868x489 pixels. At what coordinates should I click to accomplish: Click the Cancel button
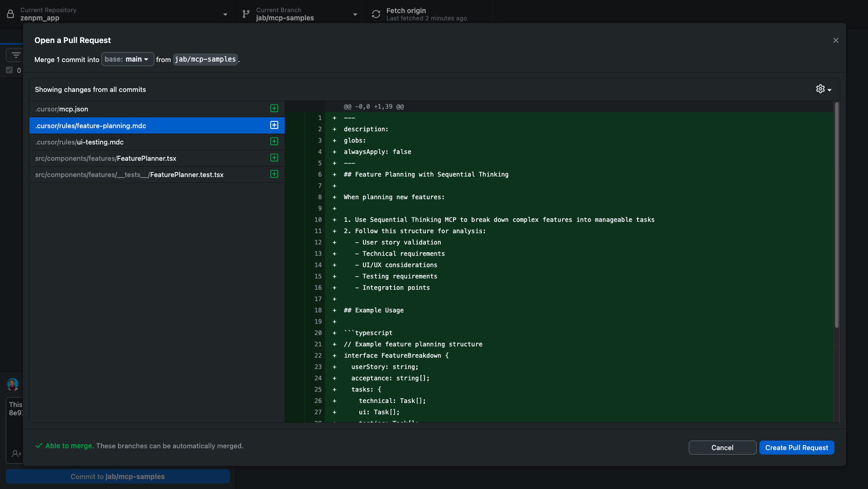722,447
